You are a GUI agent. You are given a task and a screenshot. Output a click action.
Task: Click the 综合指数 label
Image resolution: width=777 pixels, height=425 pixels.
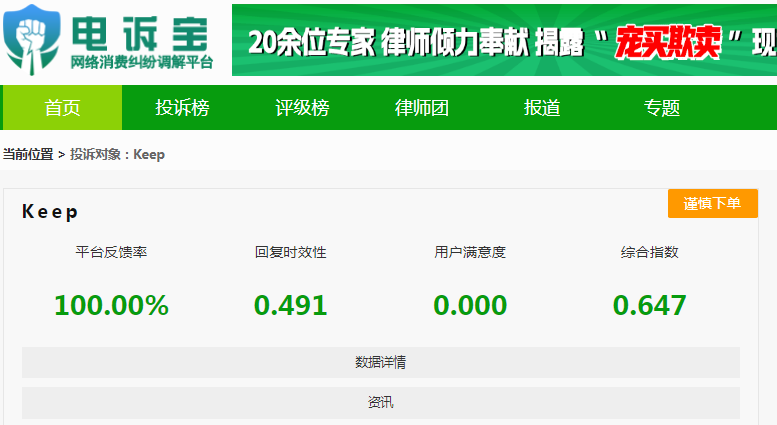click(x=650, y=252)
